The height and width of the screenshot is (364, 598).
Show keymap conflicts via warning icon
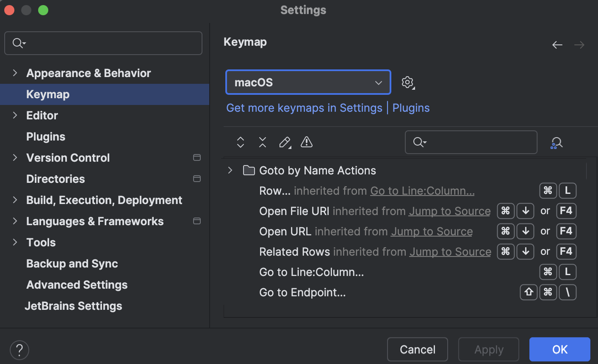[x=306, y=142]
